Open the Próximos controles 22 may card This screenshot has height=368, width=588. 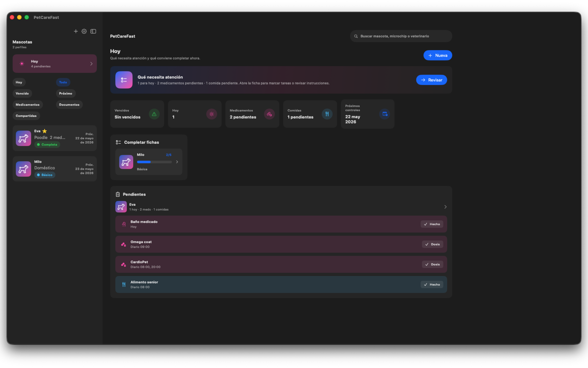(368, 114)
